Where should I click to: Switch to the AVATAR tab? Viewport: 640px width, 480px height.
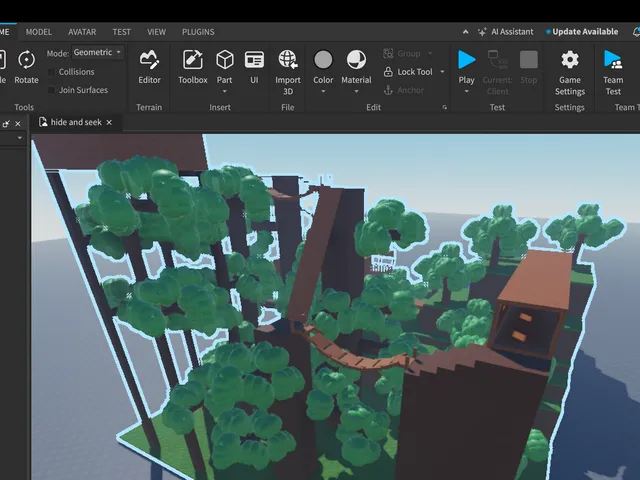click(x=82, y=32)
